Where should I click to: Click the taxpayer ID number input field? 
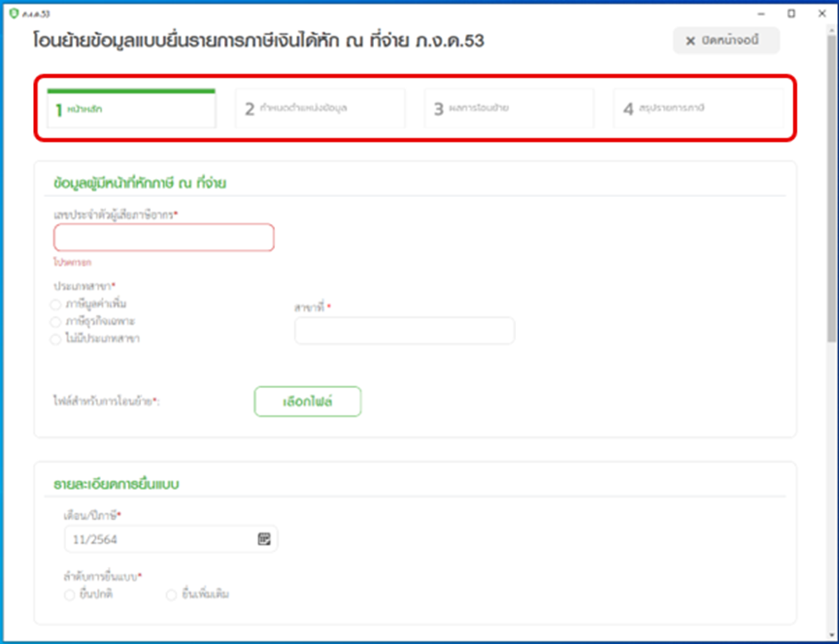(x=163, y=237)
